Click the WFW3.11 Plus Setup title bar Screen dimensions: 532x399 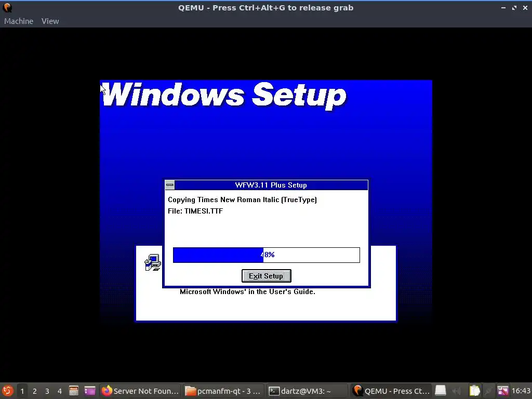click(271, 185)
